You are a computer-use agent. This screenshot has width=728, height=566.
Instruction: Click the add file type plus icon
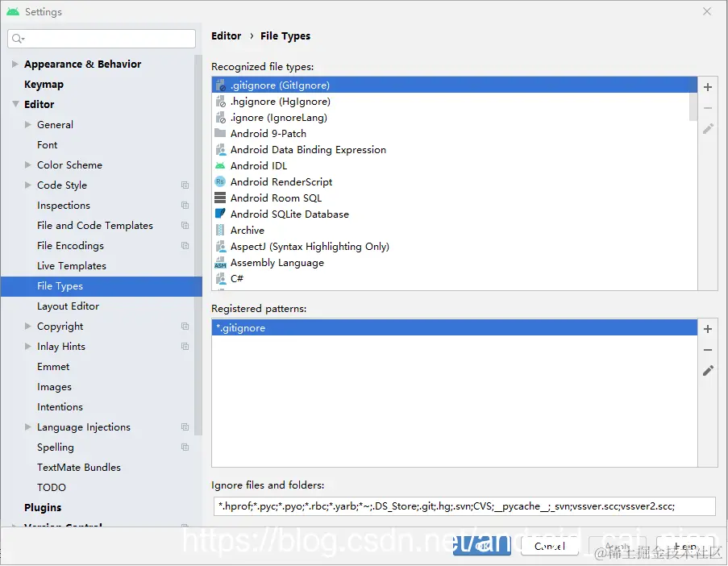coord(708,87)
